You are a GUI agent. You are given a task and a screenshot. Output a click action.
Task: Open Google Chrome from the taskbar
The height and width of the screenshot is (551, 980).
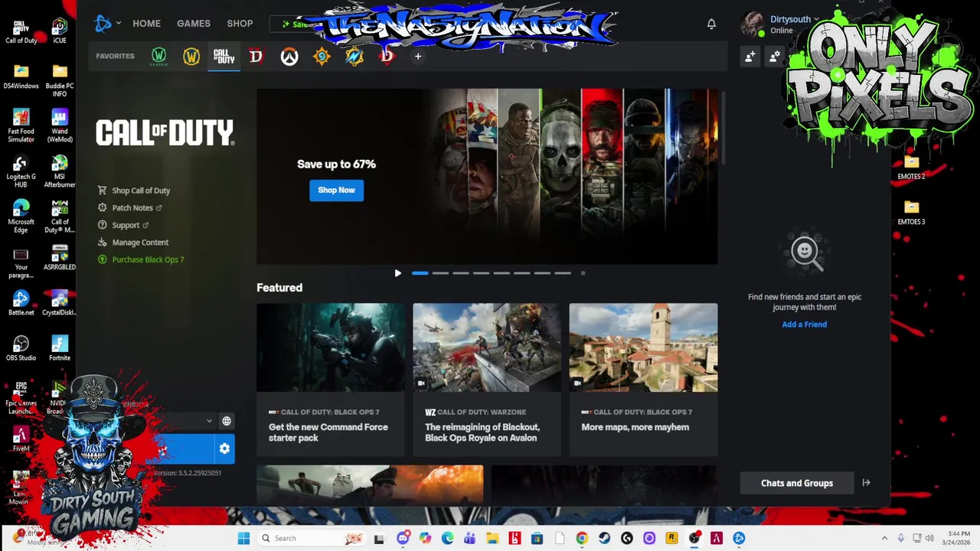pyautogui.click(x=582, y=538)
